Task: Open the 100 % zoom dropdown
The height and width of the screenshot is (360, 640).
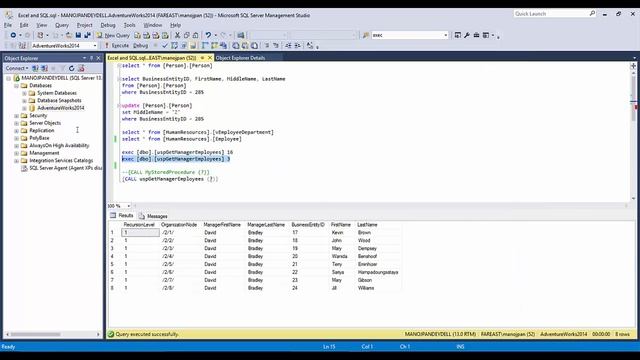Action: pyautogui.click(x=129, y=206)
